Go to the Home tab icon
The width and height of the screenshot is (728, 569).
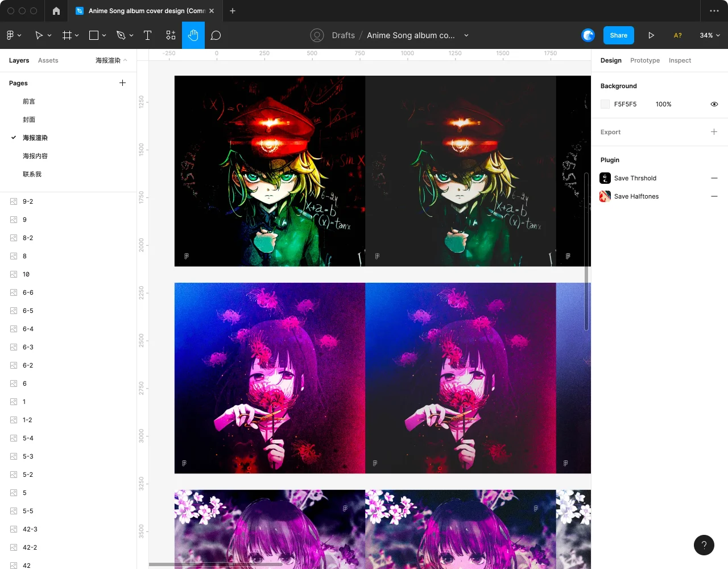[x=56, y=11]
